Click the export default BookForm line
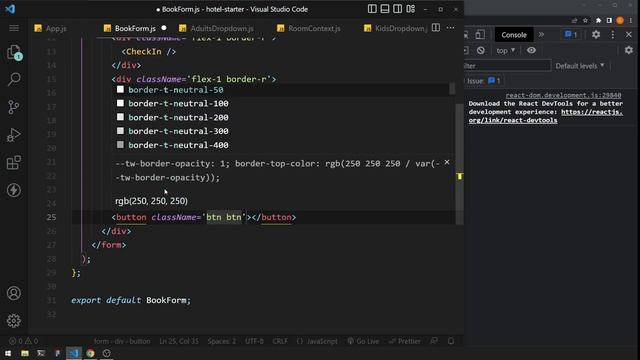Image resolution: width=640 pixels, height=360 pixels. point(131,300)
